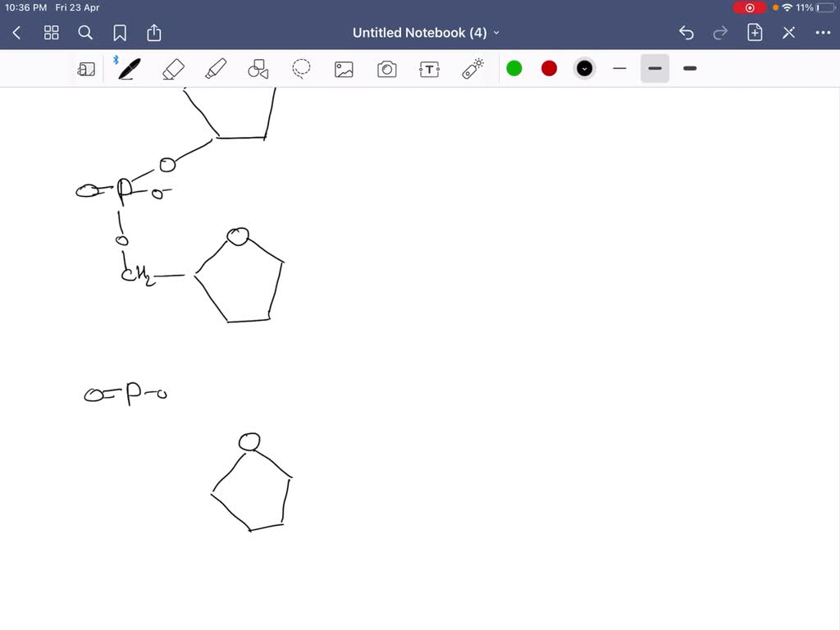
Task: Choose the Shapes tool
Action: (x=258, y=69)
